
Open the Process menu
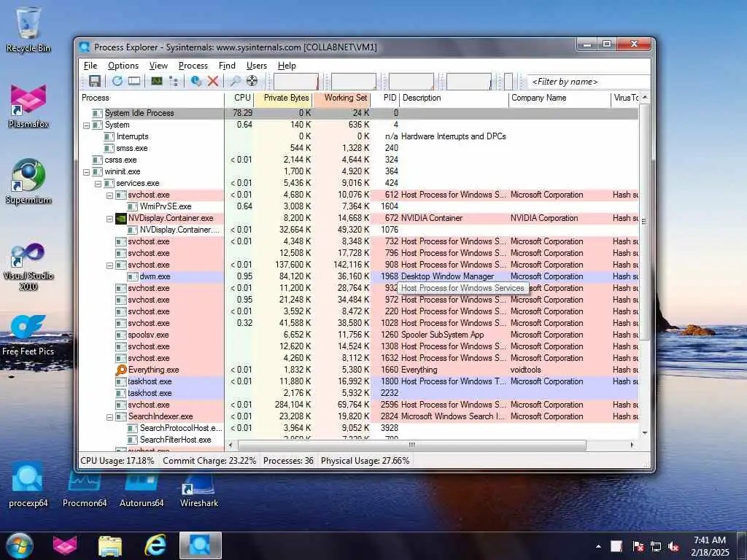[193, 66]
